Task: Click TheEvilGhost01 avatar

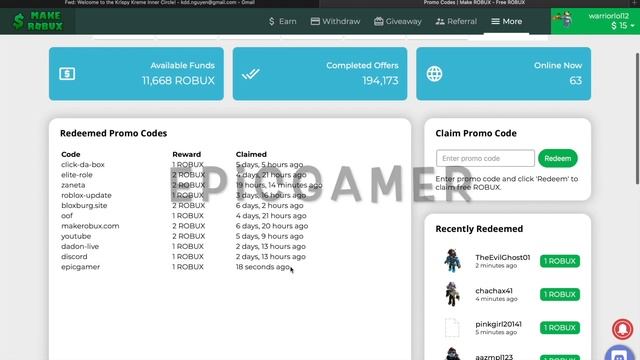Action: click(452, 260)
